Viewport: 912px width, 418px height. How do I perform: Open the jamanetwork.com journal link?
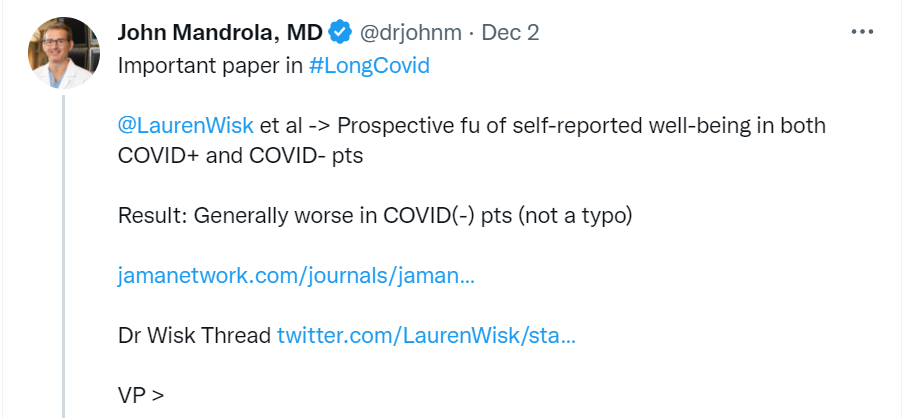coord(296,276)
